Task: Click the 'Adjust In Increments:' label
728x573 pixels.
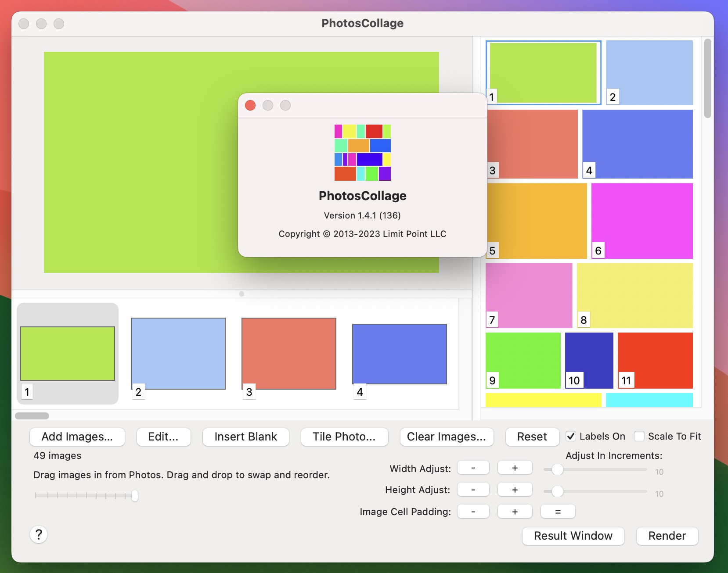Action: (x=614, y=455)
